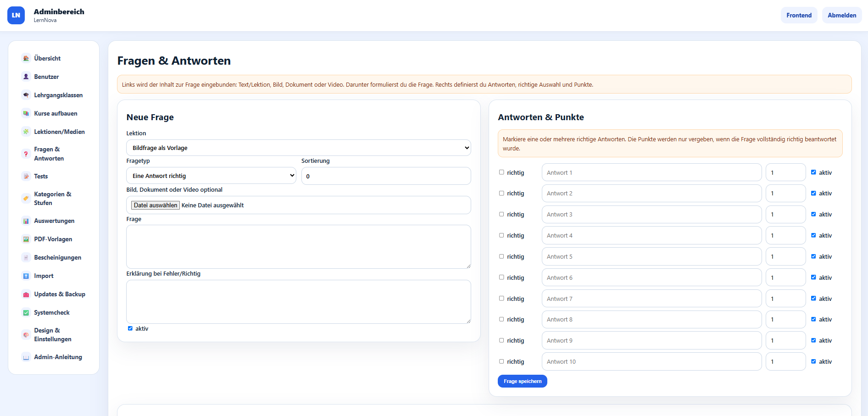The width and height of the screenshot is (868, 416).
Task: Click the Lehrgangsklassen graduation cap icon
Action: click(26, 95)
